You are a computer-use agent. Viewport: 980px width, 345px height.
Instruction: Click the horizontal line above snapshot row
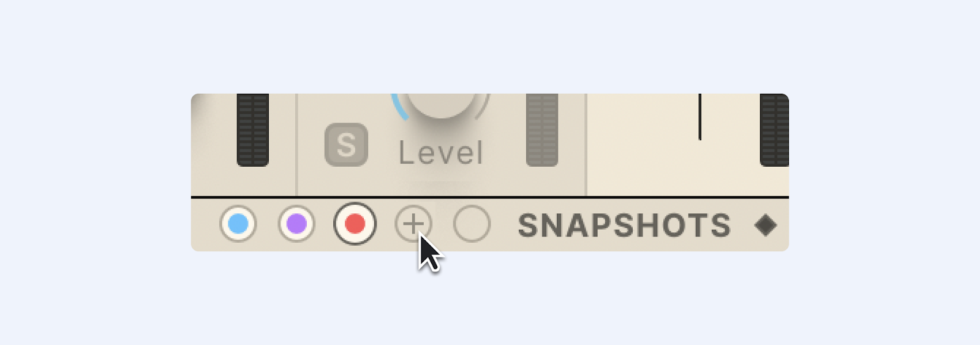(x=490, y=197)
